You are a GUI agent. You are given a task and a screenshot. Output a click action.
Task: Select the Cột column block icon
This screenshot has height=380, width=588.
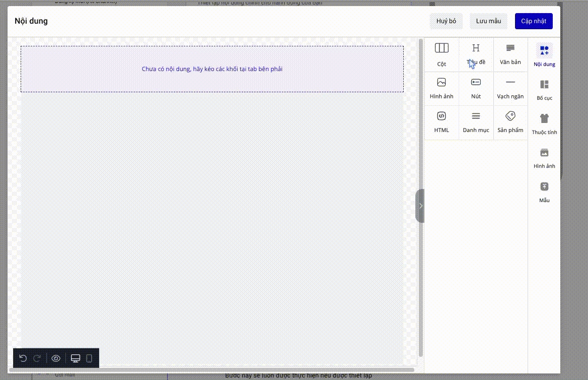pyautogui.click(x=442, y=54)
